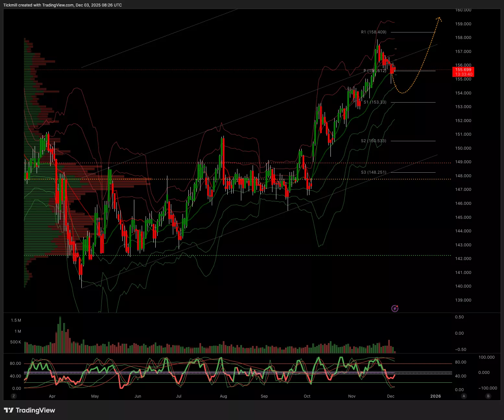The width and height of the screenshot is (504, 420).
Task: Click the Aug label on time axis
Action: (223, 396)
